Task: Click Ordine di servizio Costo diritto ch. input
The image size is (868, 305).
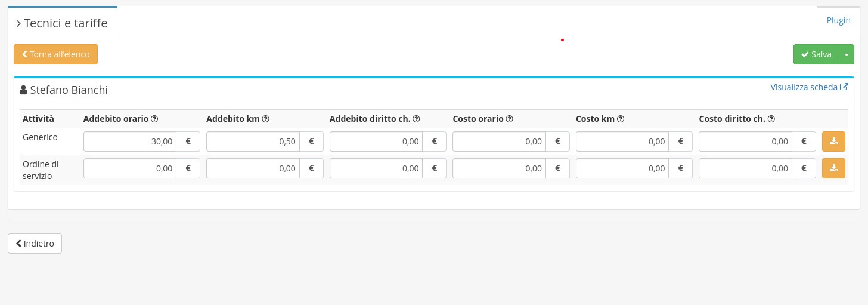Action: tap(745, 168)
